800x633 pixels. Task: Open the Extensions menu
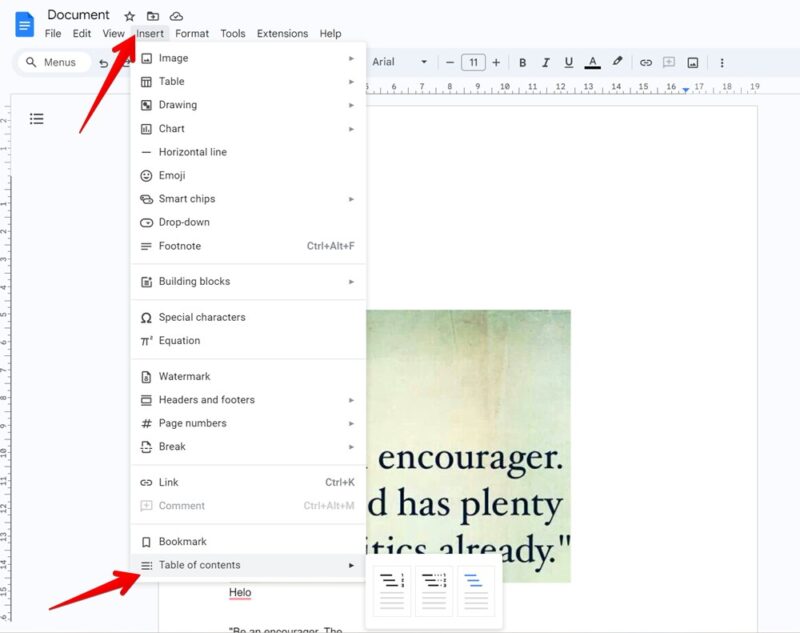tap(282, 33)
